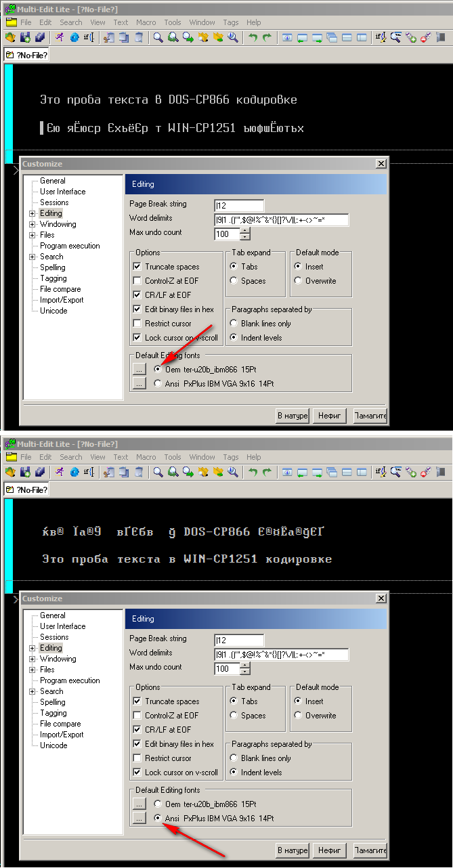453x868 pixels.
Task: Click Page Break string field in top dialog
Action: click(x=239, y=205)
